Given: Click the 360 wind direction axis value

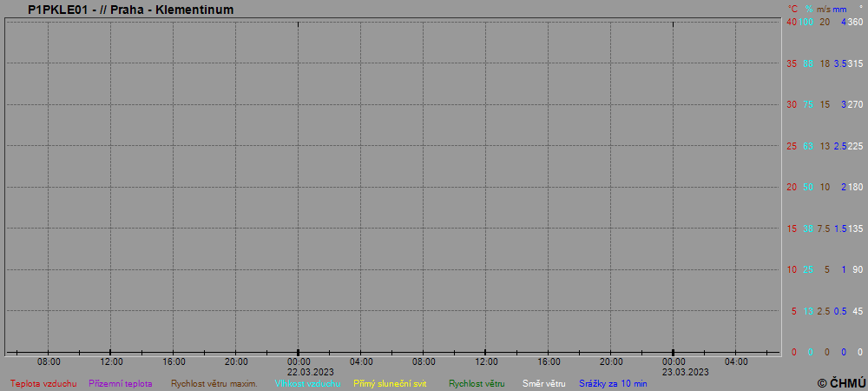Looking at the screenshot, I should (x=855, y=22).
